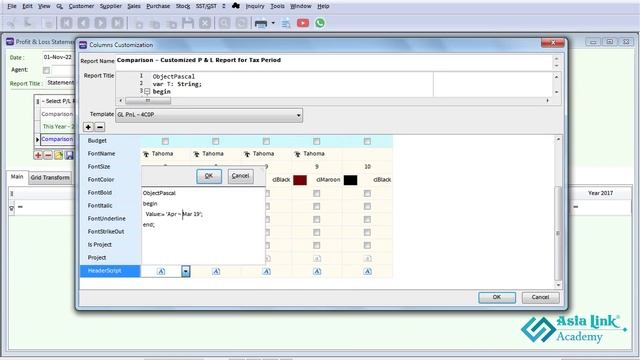Open the SST/GST menu

[206, 6]
